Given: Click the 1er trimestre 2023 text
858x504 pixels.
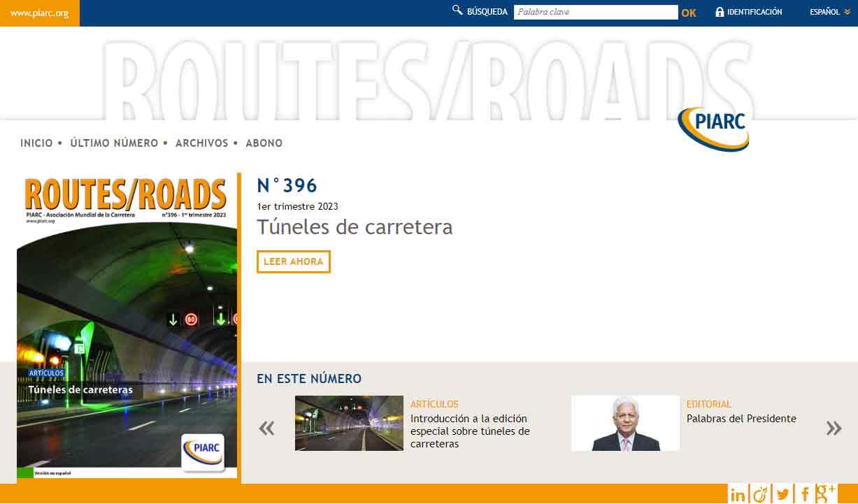Looking at the screenshot, I should 297,206.
